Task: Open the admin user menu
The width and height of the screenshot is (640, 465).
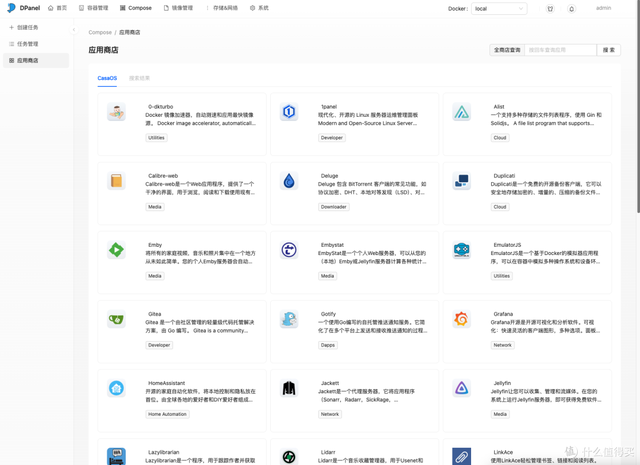Action: tap(603, 8)
